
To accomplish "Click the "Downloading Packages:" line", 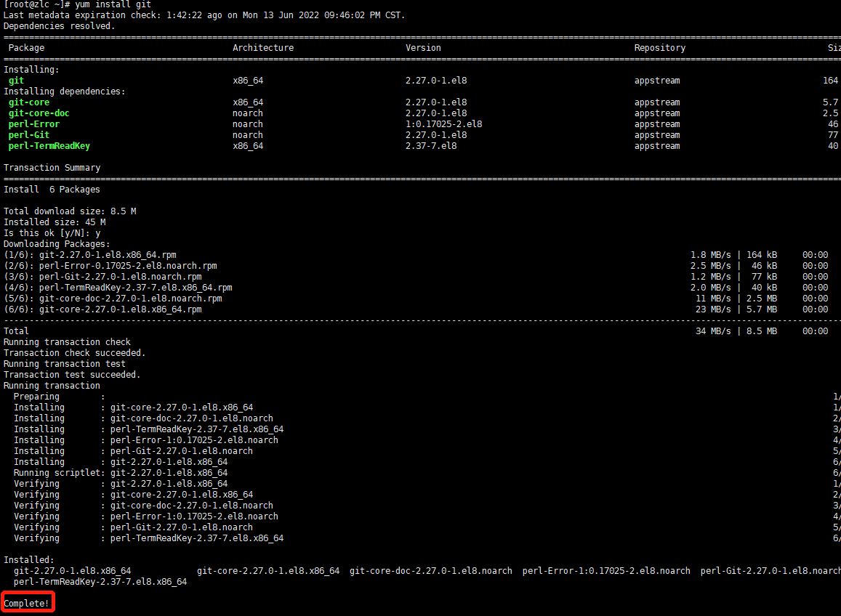I will click(x=57, y=244).
